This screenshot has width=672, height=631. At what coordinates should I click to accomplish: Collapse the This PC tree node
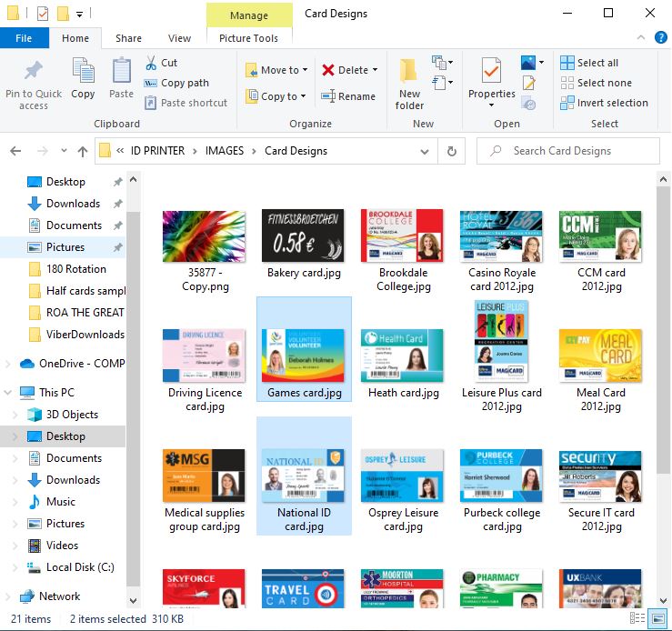coord(7,393)
